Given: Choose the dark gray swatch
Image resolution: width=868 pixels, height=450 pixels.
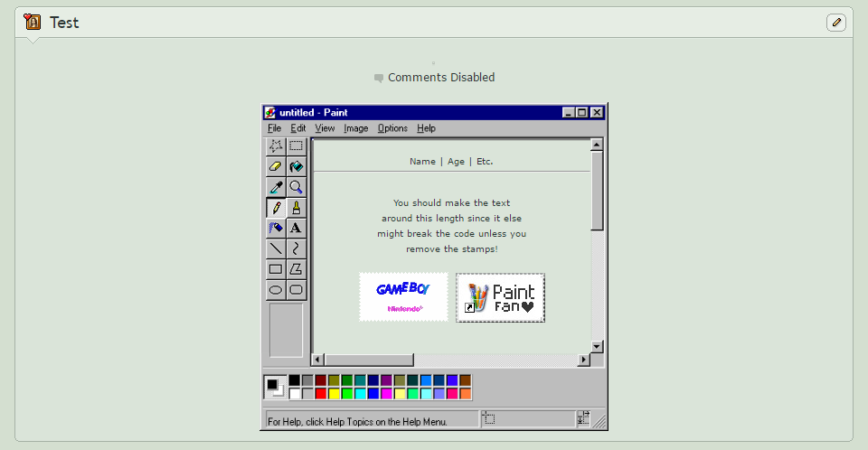Looking at the screenshot, I should (307, 380).
